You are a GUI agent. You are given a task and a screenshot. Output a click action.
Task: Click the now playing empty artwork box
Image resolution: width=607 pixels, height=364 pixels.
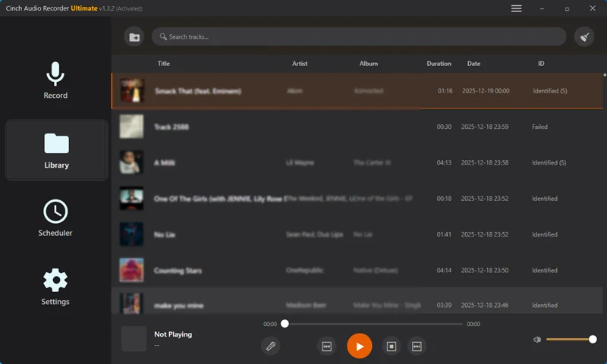134,339
